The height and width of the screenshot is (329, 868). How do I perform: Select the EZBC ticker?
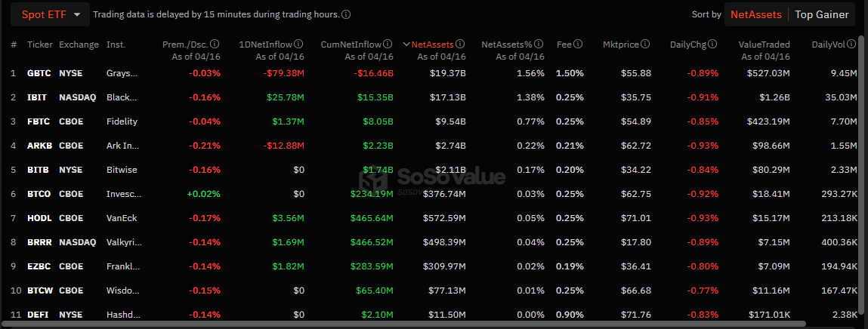(x=39, y=266)
